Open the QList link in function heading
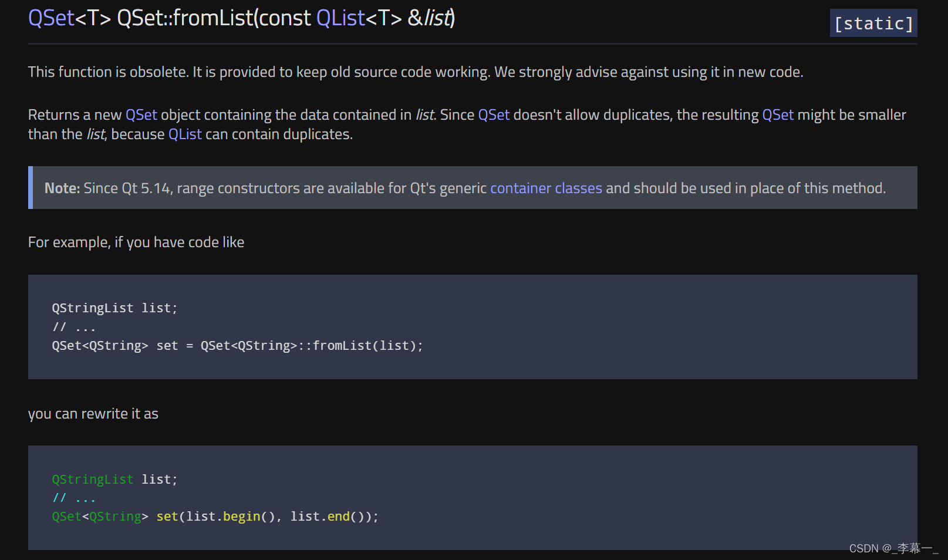The image size is (948, 560). click(340, 18)
